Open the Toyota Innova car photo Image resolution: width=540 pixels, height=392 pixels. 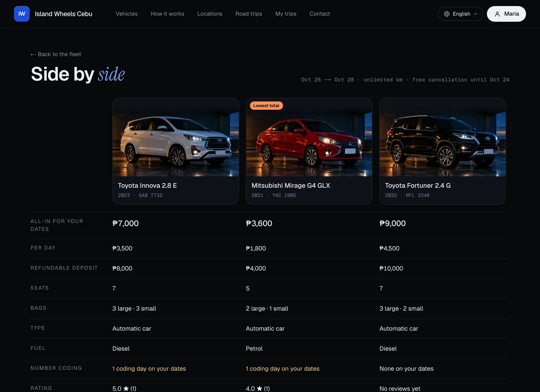click(175, 137)
